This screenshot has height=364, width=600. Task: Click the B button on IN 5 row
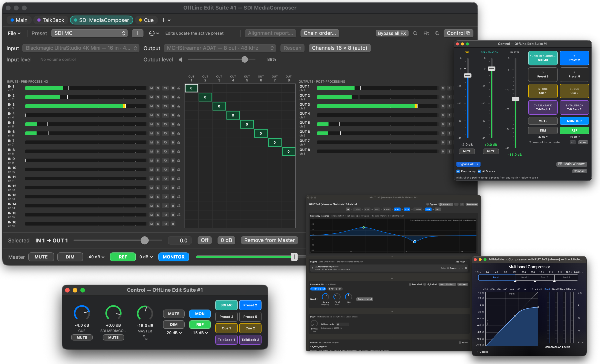(173, 124)
